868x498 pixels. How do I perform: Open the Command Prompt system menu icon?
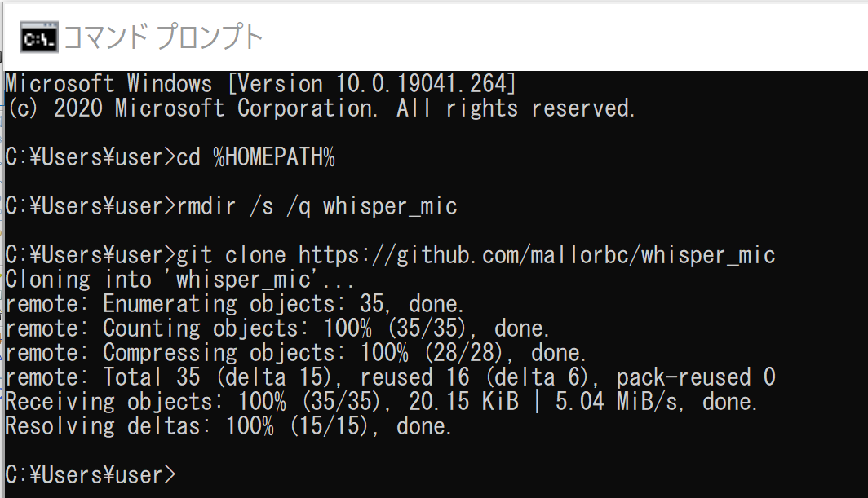[x=39, y=37]
